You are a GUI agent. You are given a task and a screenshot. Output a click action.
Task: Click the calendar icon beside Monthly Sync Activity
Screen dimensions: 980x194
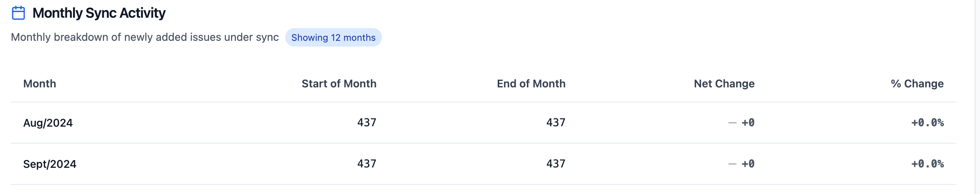18,13
